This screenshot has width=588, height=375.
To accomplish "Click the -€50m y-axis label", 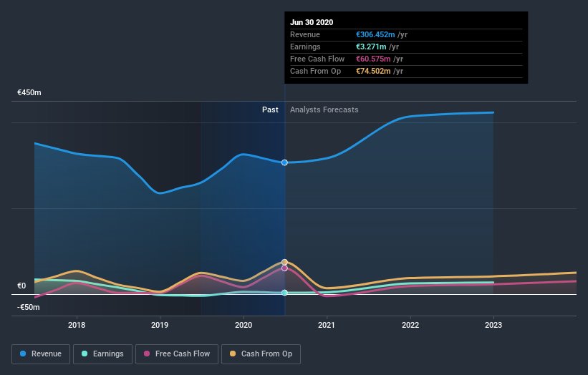I will (29, 307).
